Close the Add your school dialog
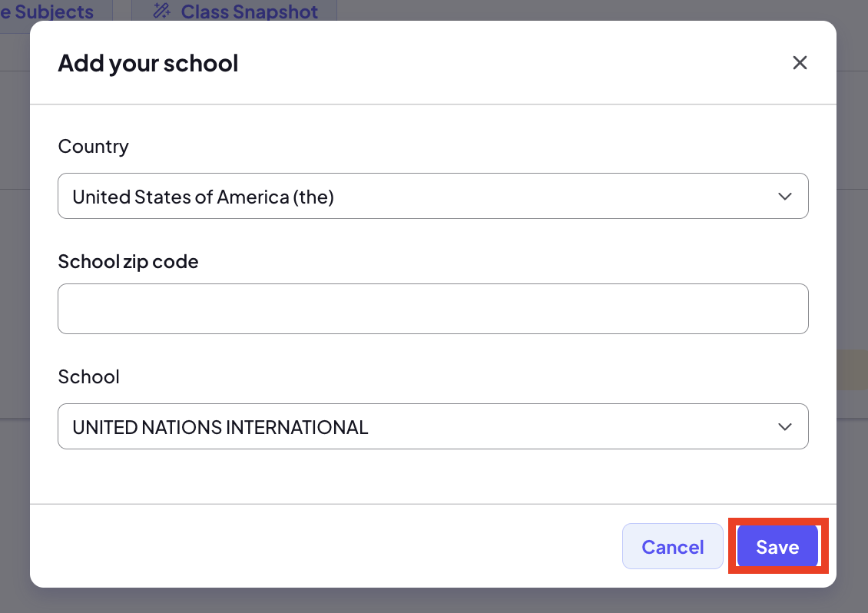Screen dimensions: 868x613 800,62
